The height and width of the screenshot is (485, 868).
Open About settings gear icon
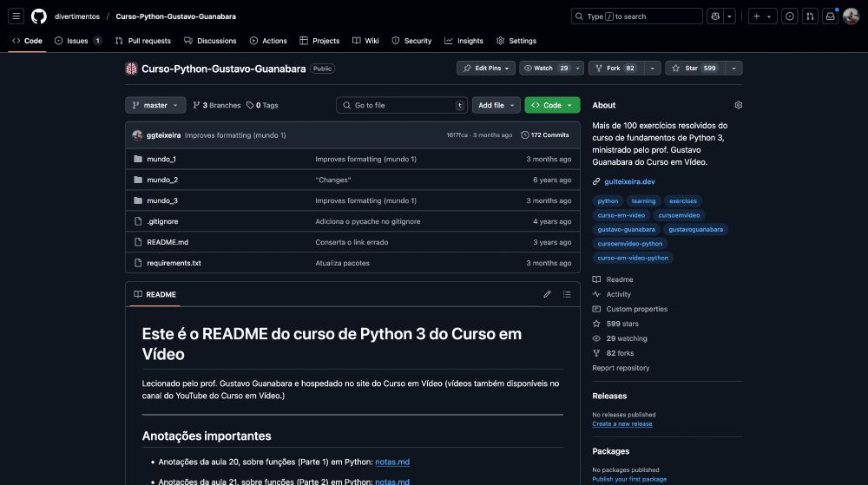pos(738,105)
